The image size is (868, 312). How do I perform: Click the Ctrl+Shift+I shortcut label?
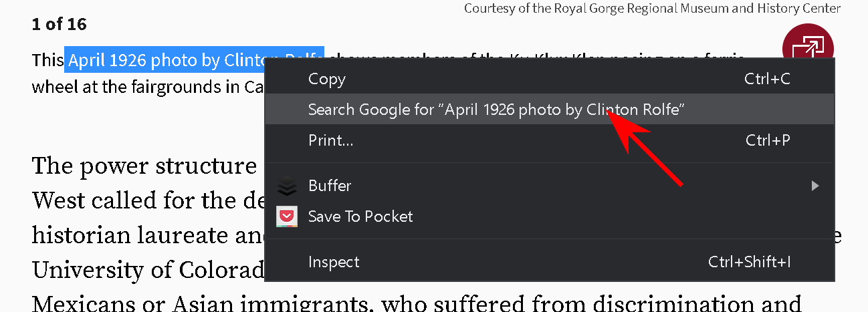click(x=749, y=262)
